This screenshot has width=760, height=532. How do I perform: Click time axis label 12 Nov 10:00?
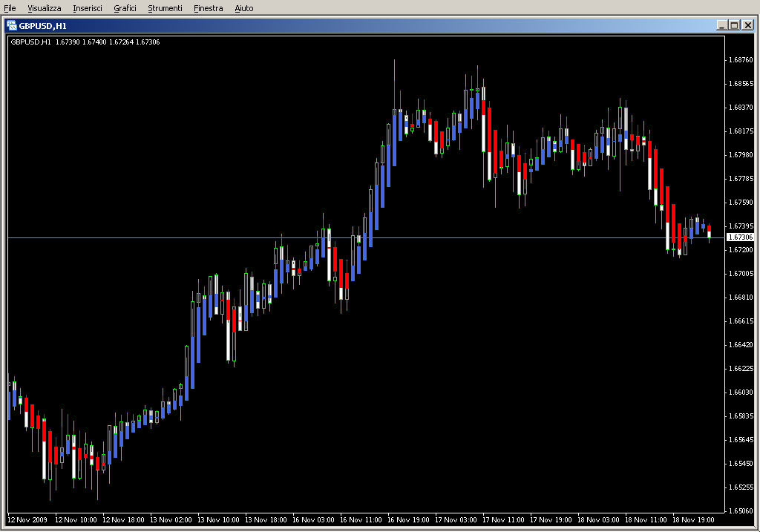coord(76,520)
